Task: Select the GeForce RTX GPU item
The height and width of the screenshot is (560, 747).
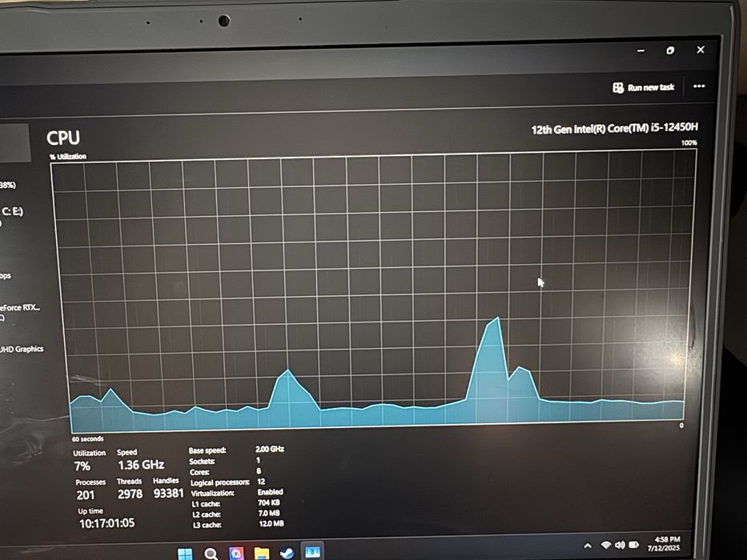Action: tap(20, 308)
